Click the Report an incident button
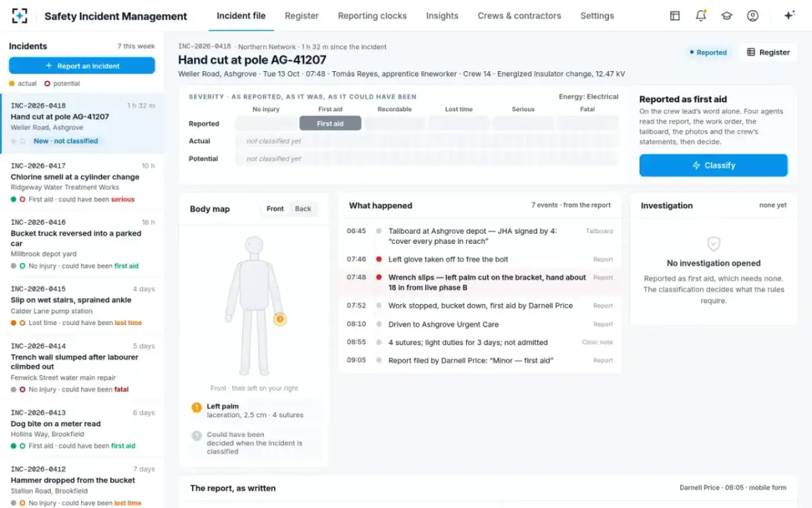The height and width of the screenshot is (508, 812). [82, 66]
